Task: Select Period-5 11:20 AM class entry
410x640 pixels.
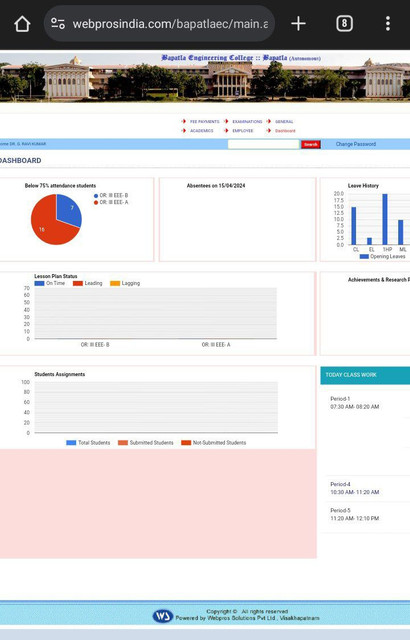Action: pos(355,514)
